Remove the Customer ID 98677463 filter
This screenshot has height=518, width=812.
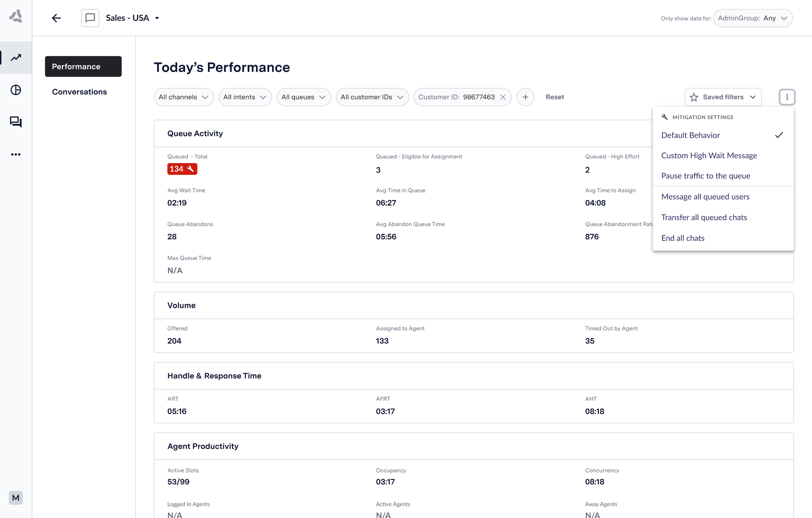502,97
